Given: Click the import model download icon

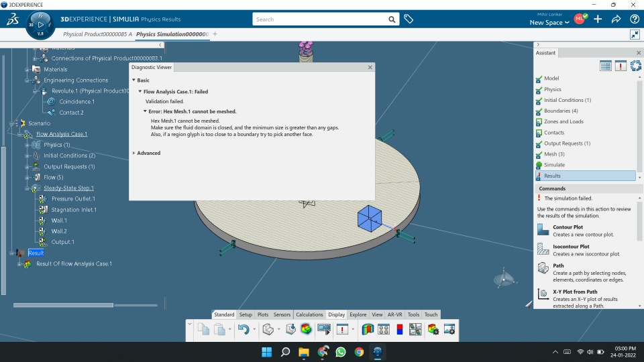Looking at the screenshot, I should [290, 329].
